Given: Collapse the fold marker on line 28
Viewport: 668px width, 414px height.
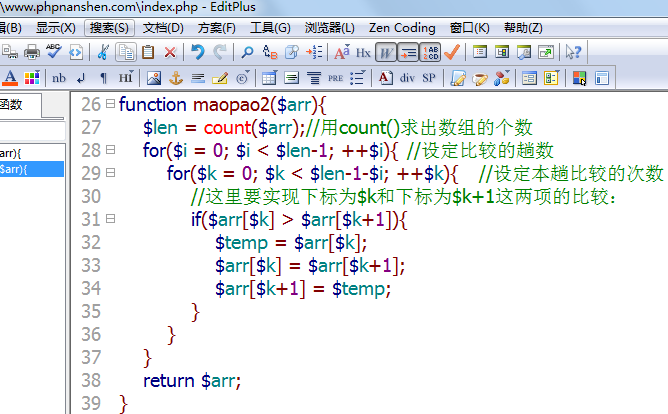Looking at the screenshot, I should 110,150.
